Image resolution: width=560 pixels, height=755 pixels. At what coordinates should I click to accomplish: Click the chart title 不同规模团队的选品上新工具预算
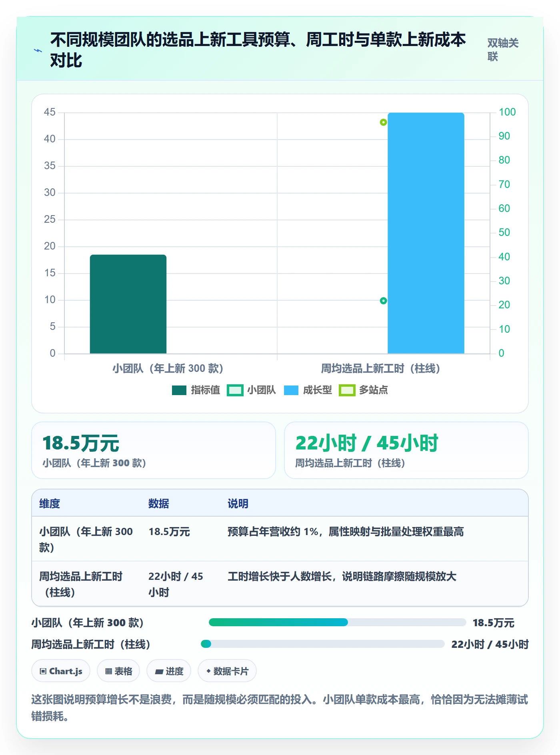[x=170, y=40]
